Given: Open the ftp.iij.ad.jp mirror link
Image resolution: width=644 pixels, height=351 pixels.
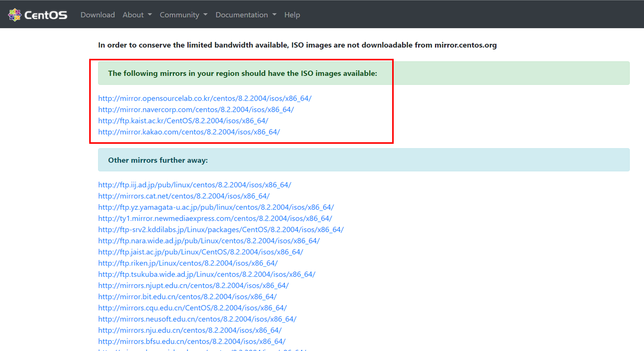Looking at the screenshot, I should point(195,185).
